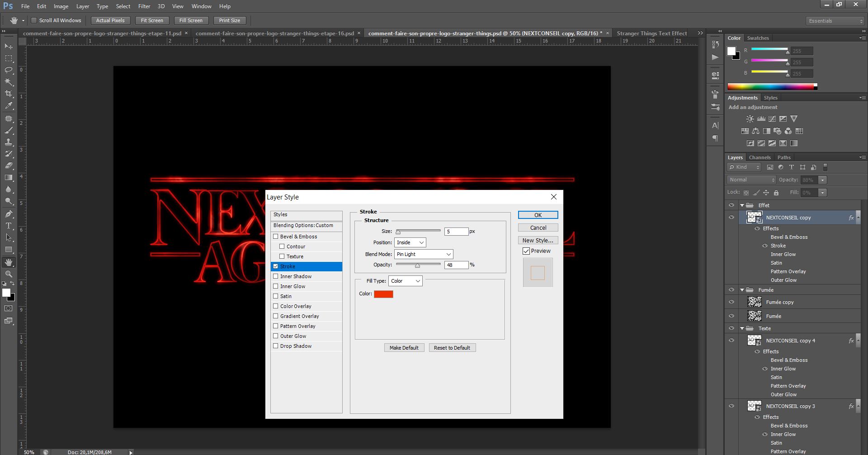Switch to etape-11.psd document tab

102,33
